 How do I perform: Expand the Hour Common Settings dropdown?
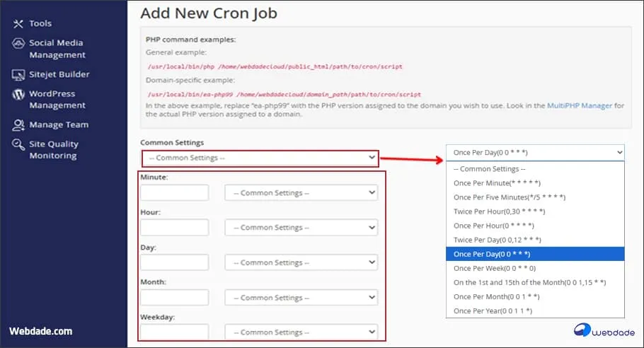coord(301,228)
